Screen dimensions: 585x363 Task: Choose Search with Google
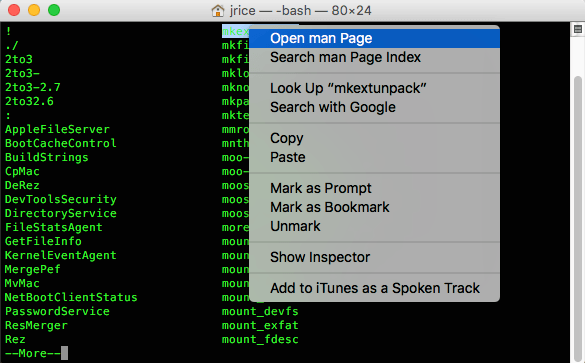click(374, 107)
